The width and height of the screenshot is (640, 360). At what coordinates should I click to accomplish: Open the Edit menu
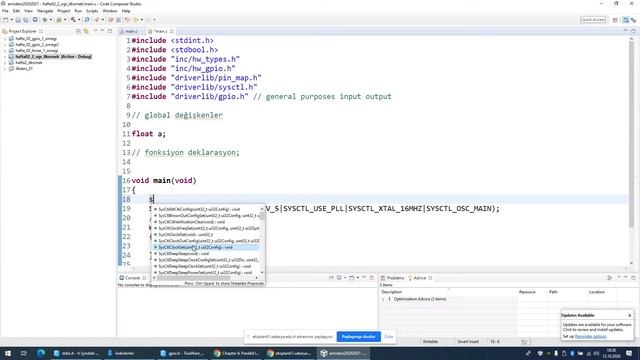[x=16, y=11]
